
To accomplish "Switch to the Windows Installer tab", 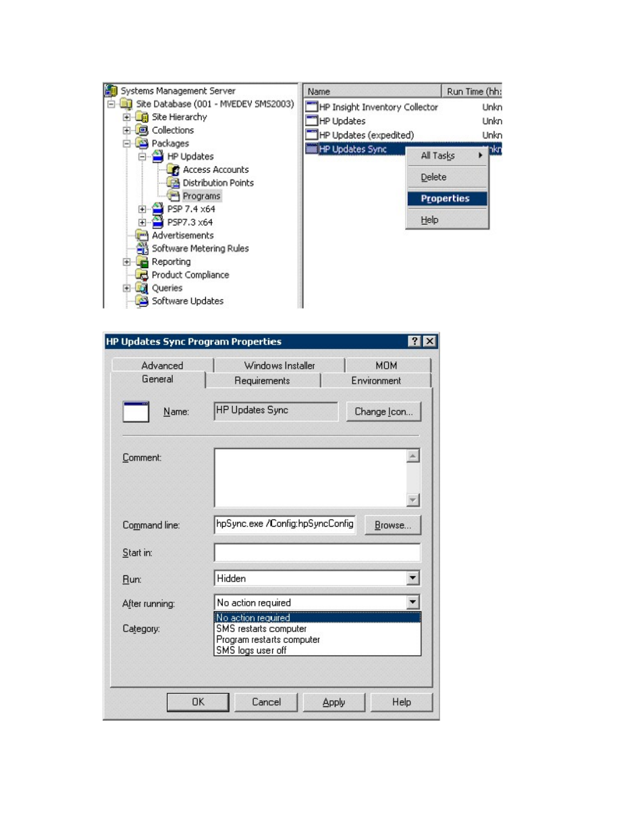I will pyautogui.click(x=279, y=365).
